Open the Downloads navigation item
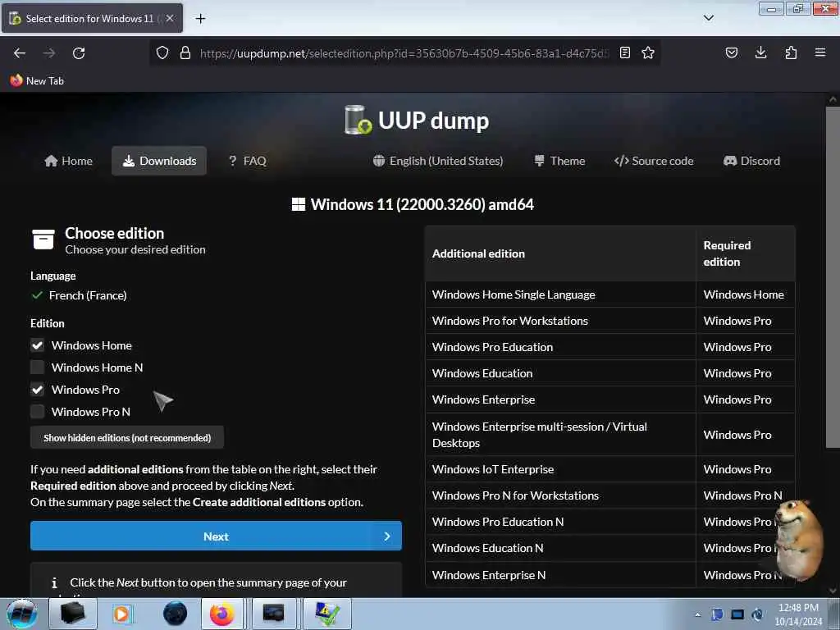 (x=159, y=161)
